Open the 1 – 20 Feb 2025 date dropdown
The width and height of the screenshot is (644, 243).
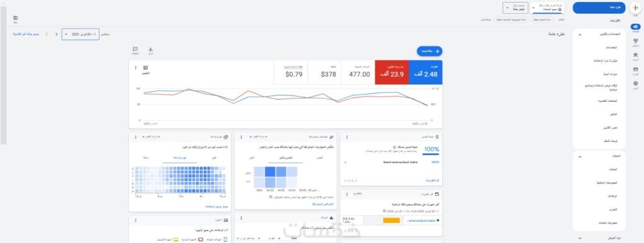[80, 34]
